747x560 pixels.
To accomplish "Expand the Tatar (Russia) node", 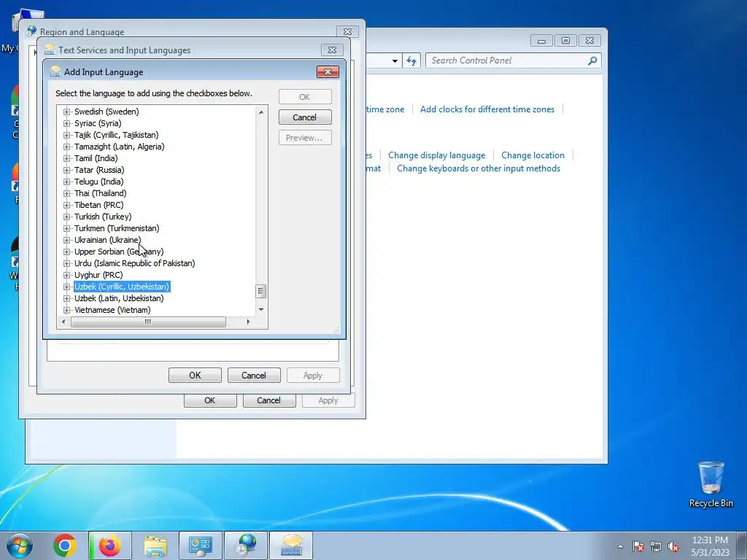I will 66,170.
